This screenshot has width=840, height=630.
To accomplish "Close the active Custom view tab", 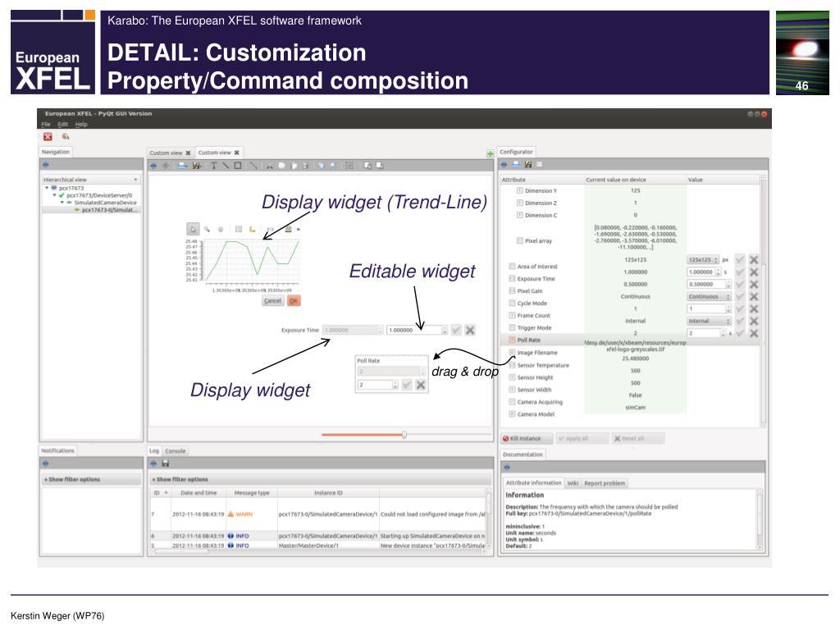I will pos(236,153).
